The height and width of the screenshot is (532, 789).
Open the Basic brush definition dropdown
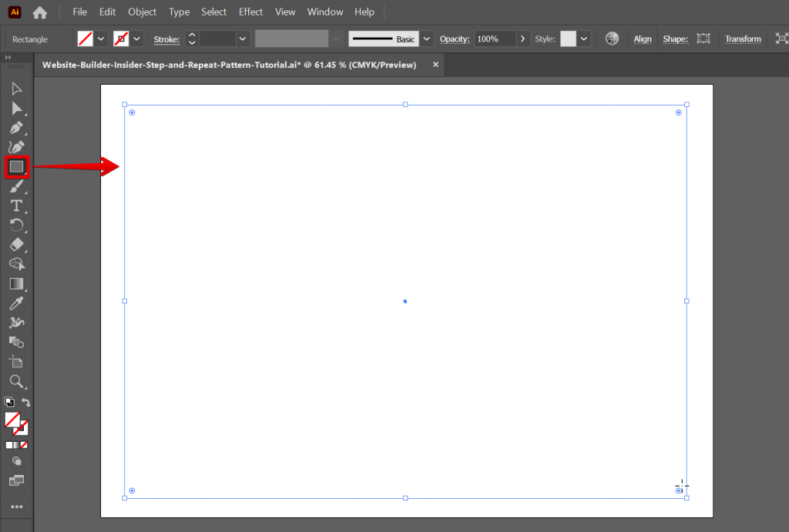426,38
